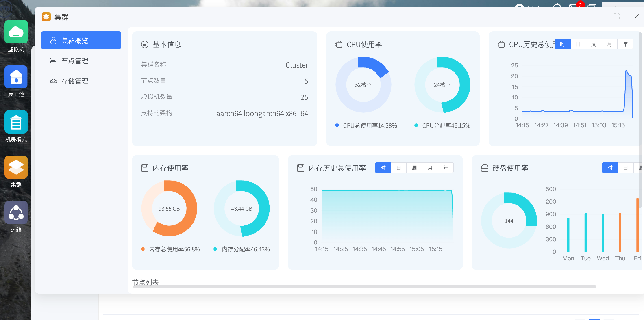The height and width of the screenshot is (320, 644).
Task: Close the 集群 window
Action: 637,17
